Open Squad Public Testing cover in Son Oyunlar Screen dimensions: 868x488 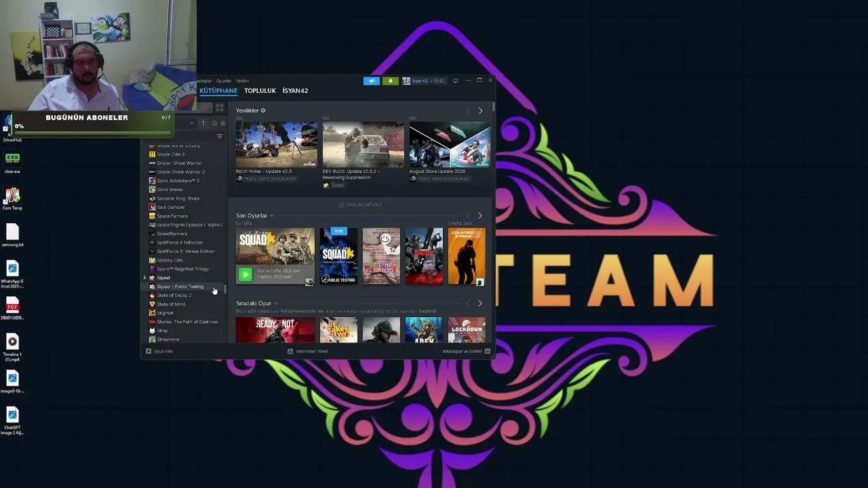(x=338, y=256)
